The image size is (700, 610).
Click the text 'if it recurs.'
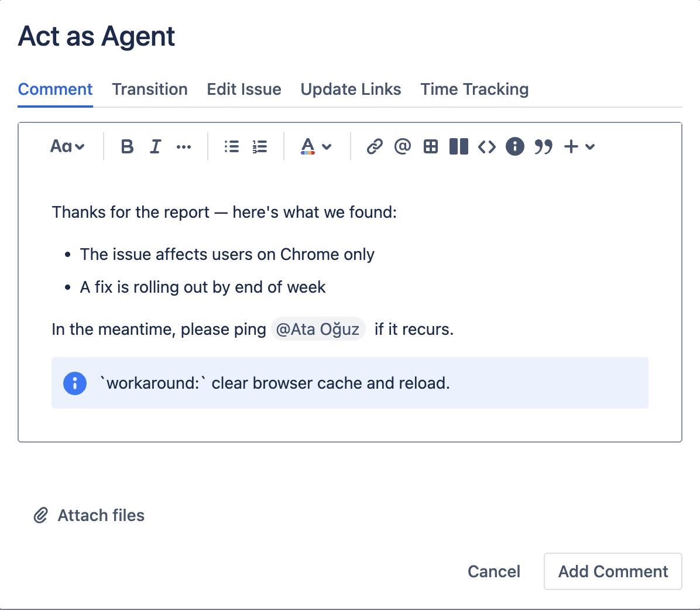click(414, 329)
